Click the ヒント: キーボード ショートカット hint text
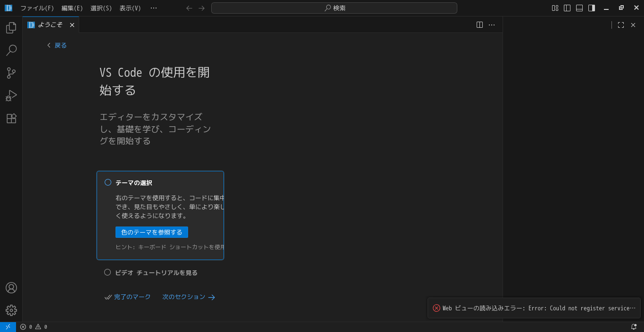The image size is (644, 332). [170, 247]
